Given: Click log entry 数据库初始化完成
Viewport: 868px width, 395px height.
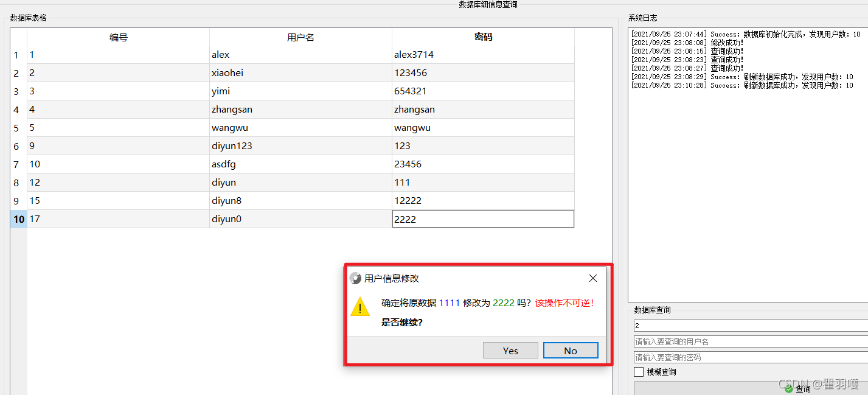Looking at the screenshot, I should [x=746, y=34].
